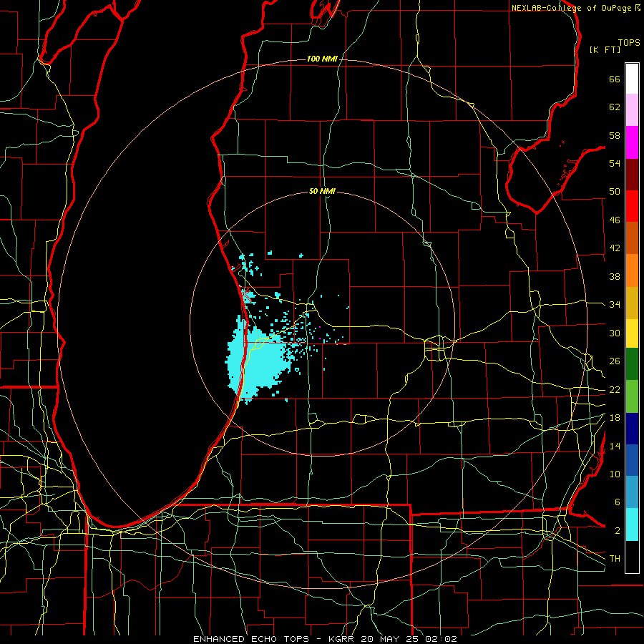This screenshot has width=644, height=644.
Task: Click the "[K FT]" units label
Action: point(605,50)
